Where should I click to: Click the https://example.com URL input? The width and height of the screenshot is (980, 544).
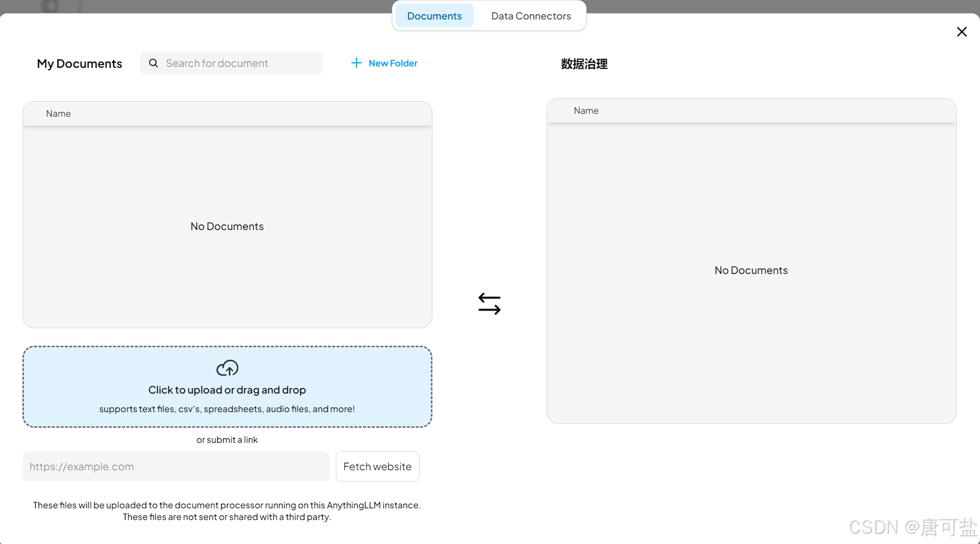[x=176, y=466]
